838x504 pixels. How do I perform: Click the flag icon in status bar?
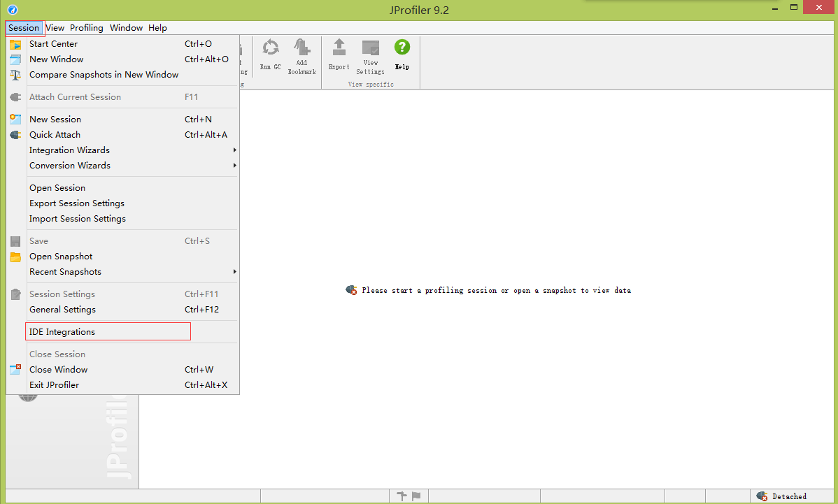point(416,496)
